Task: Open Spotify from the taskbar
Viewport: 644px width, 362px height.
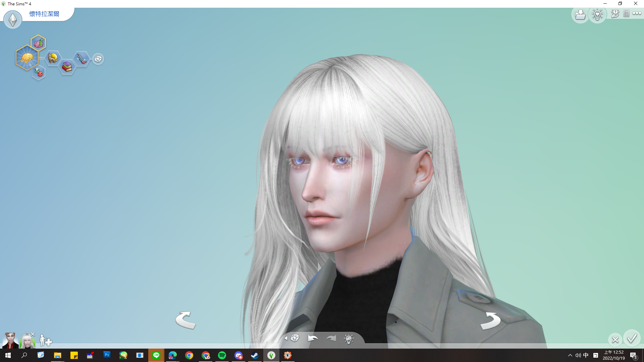Action: point(222,355)
